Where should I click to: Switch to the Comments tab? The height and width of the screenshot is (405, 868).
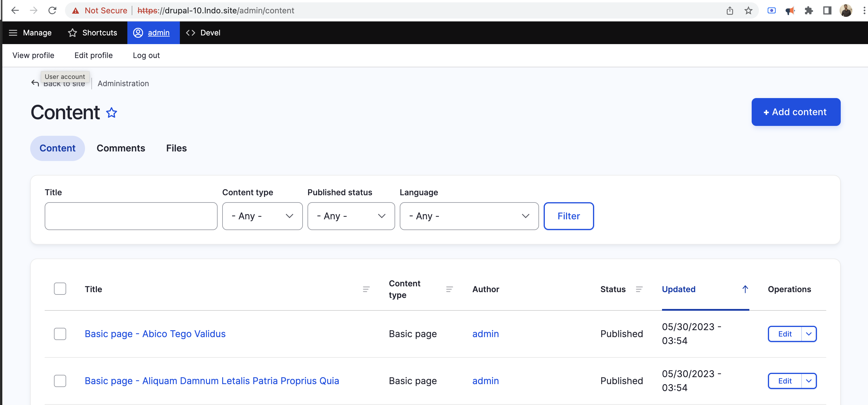click(x=121, y=148)
